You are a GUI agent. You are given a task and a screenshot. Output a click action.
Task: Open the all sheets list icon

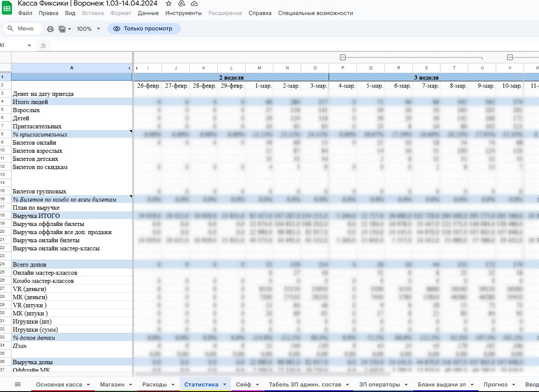18,384
